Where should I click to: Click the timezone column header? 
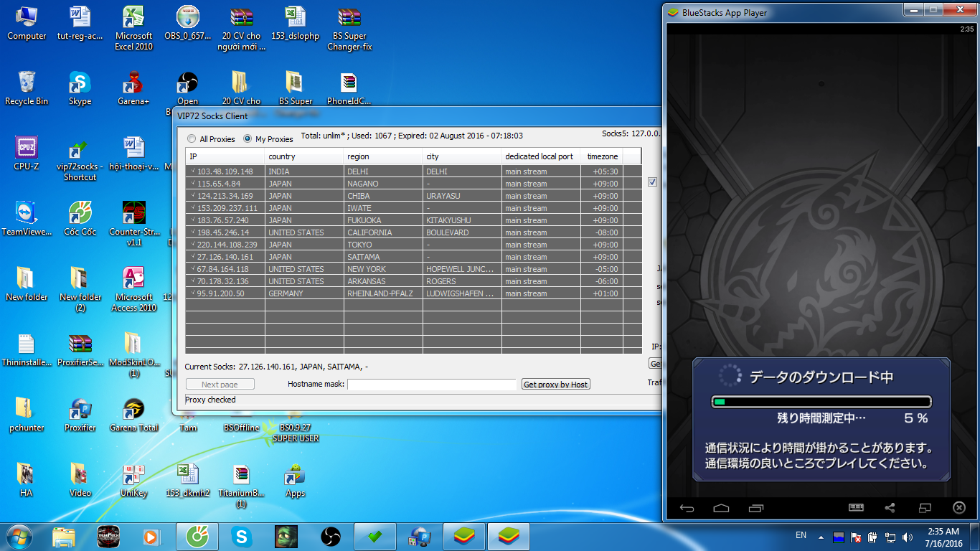point(602,156)
